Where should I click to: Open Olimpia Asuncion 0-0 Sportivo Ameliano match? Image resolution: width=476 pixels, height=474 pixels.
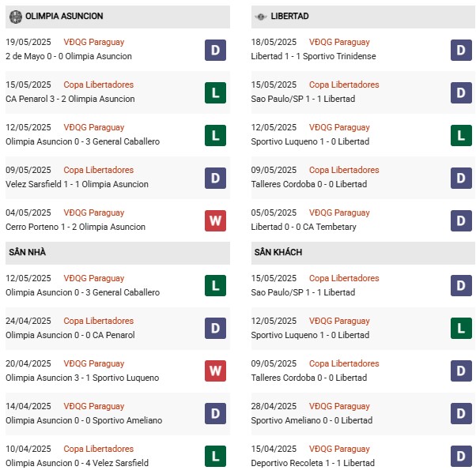(x=84, y=420)
